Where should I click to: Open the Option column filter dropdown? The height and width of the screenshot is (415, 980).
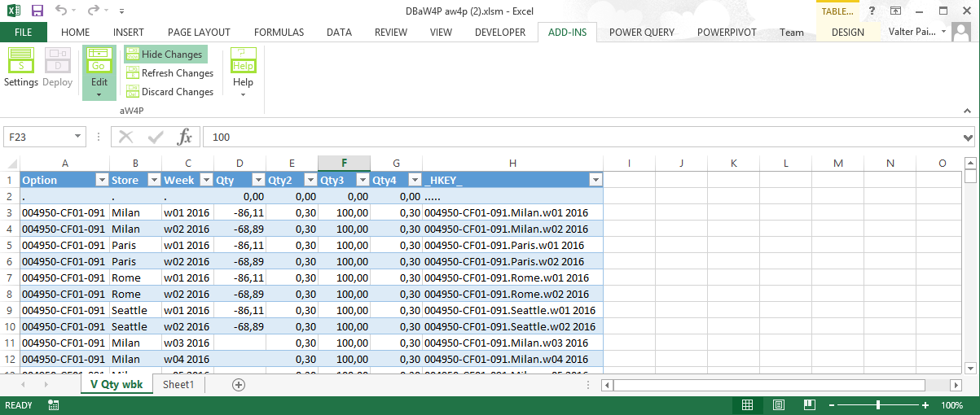(102, 180)
